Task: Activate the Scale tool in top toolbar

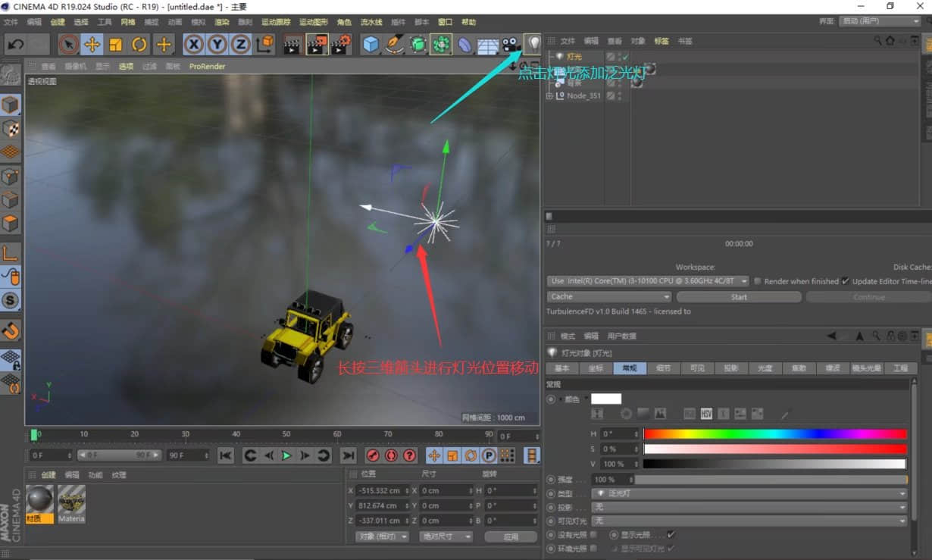Action: tap(115, 45)
